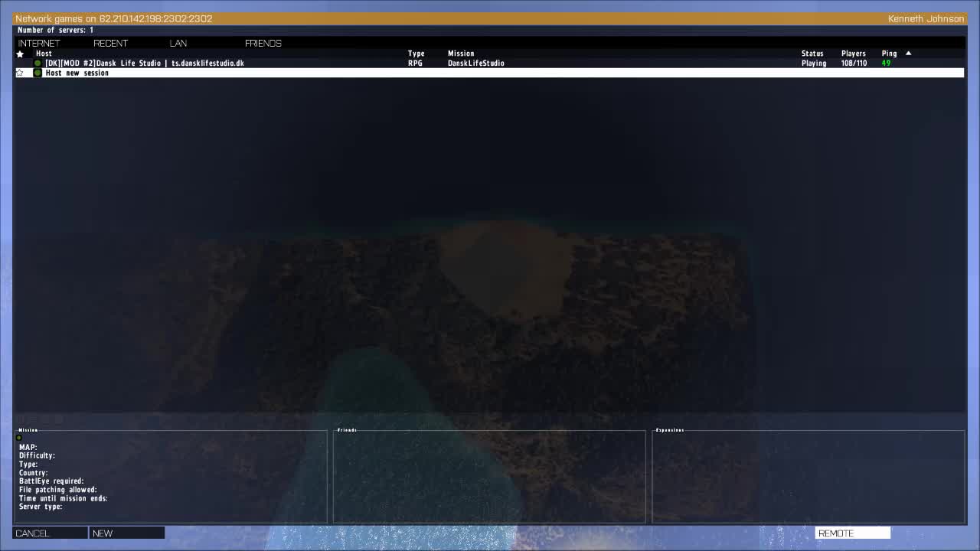The width and height of the screenshot is (980, 551).
Task: Sort servers by favorite star column header
Action: (x=20, y=54)
